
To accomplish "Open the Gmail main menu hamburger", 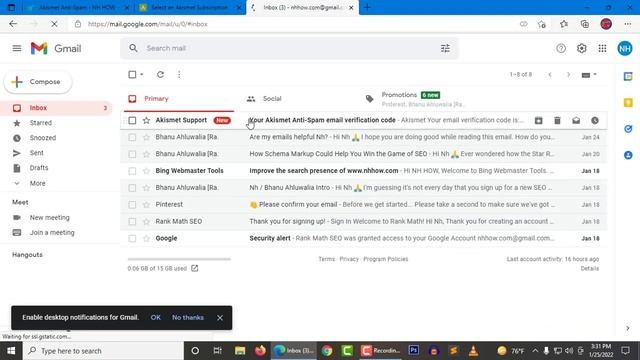I will pos(17,49).
